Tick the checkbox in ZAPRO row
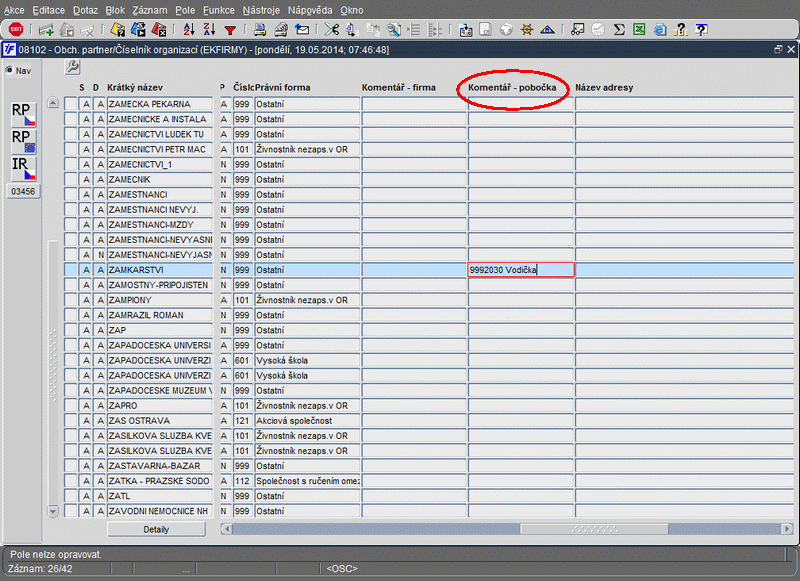800x581 pixels. coord(70,406)
